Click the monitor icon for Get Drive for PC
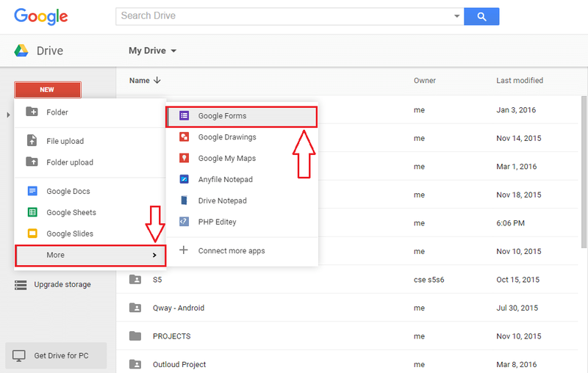Image resolution: width=588 pixels, height=373 pixels. coord(19,356)
